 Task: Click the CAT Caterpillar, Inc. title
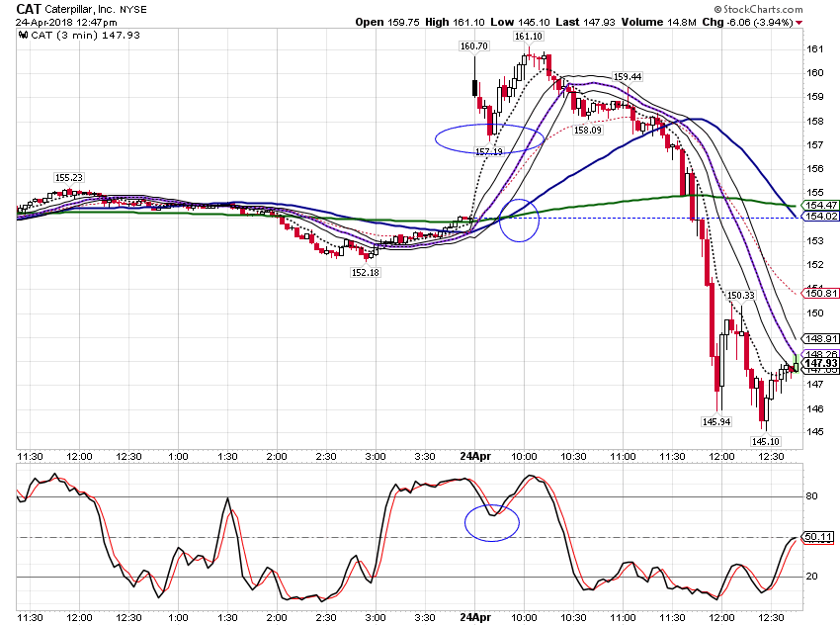tap(81, 9)
